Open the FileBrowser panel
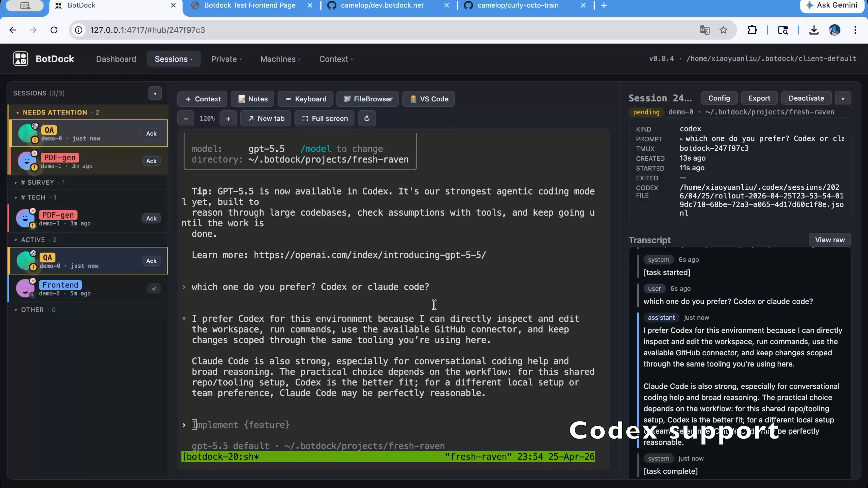 tap(367, 99)
